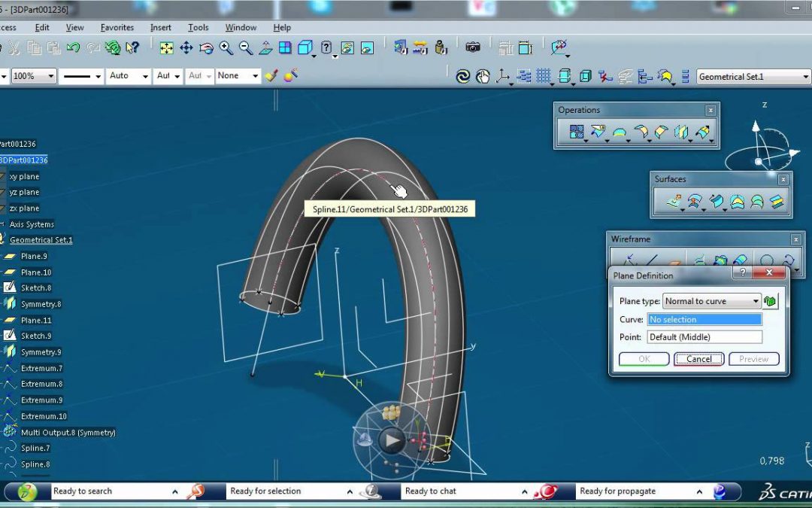This screenshot has height=508, width=812.
Task: Click Cancel in Plane Definition dialog
Action: click(x=698, y=359)
